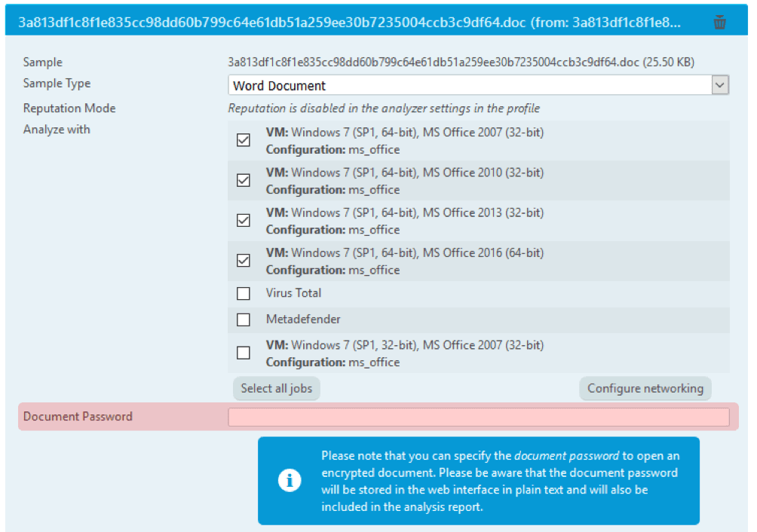Click the Reputation Mode label
The height and width of the screenshot is (532, 757).
pyautogui.click(x=69, y=108)
